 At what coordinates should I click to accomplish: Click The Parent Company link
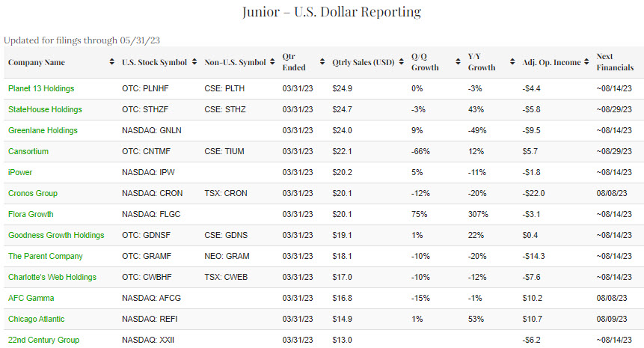(x=45, y=256)
